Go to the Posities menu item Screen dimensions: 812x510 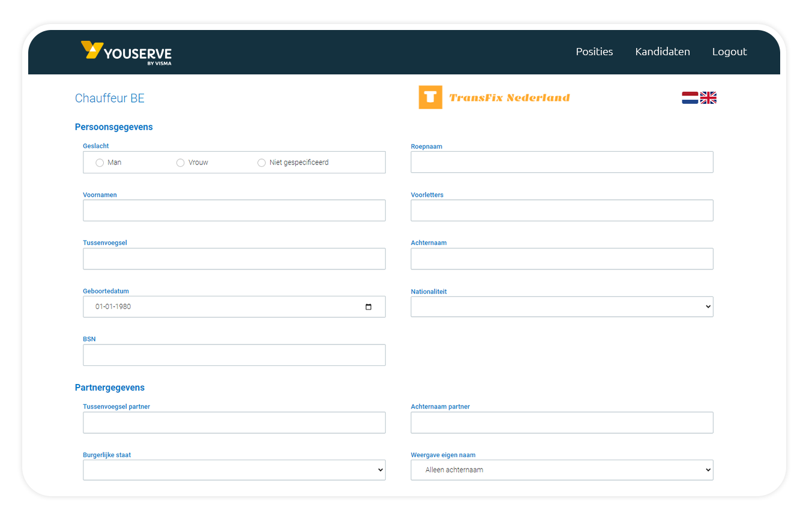point(594,52)
